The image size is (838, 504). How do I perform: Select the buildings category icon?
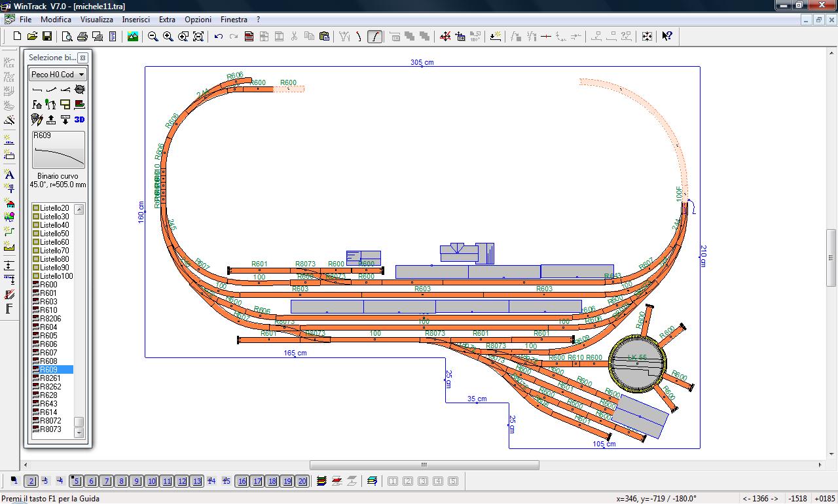[37, 104]
